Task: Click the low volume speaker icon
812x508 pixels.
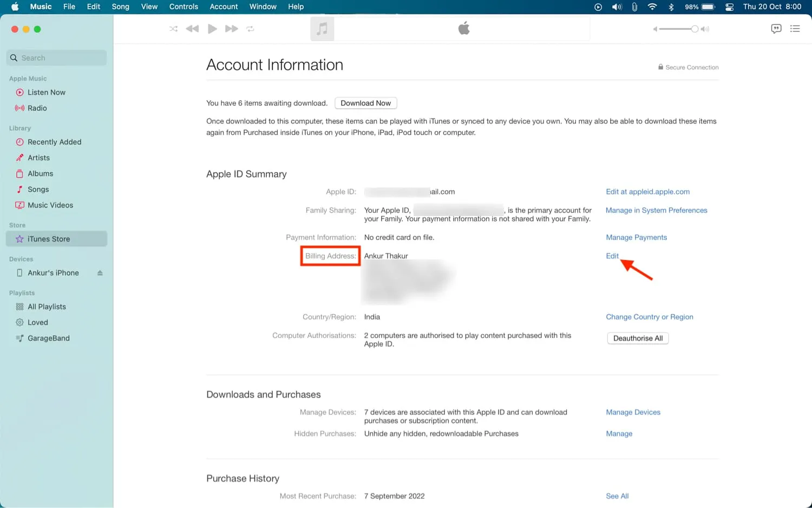Action: tap(655, 29)
